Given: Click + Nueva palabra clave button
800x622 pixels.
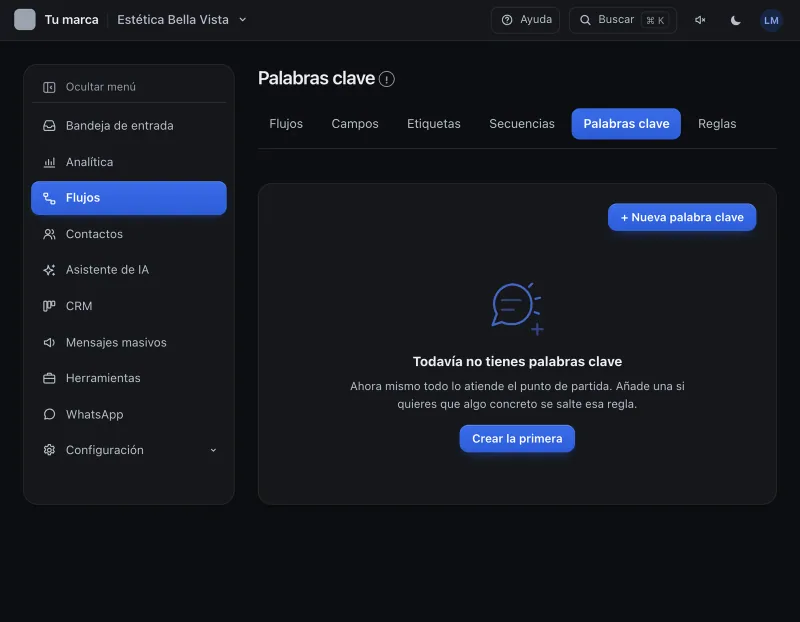Looking at the screenshot, I should (682, 217).
